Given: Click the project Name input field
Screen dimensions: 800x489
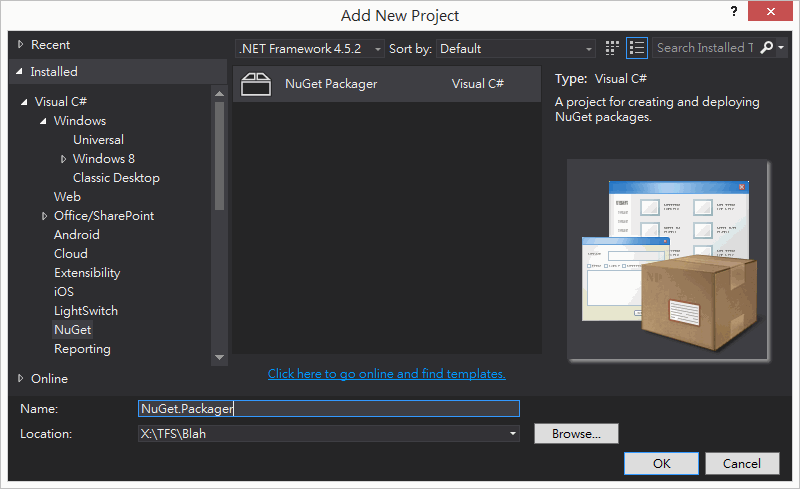Looking at the screenshot, I should pyautogui.click(x=328, y=408).
